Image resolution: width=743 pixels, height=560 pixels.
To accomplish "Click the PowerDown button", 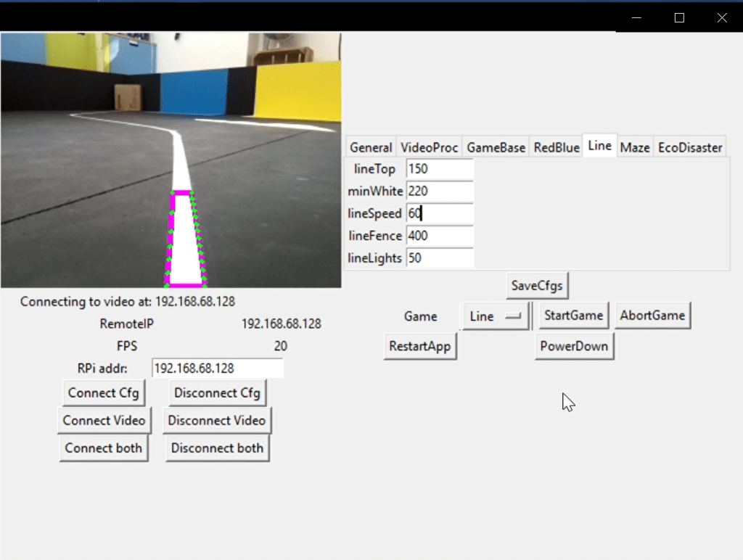I will 573,346.
